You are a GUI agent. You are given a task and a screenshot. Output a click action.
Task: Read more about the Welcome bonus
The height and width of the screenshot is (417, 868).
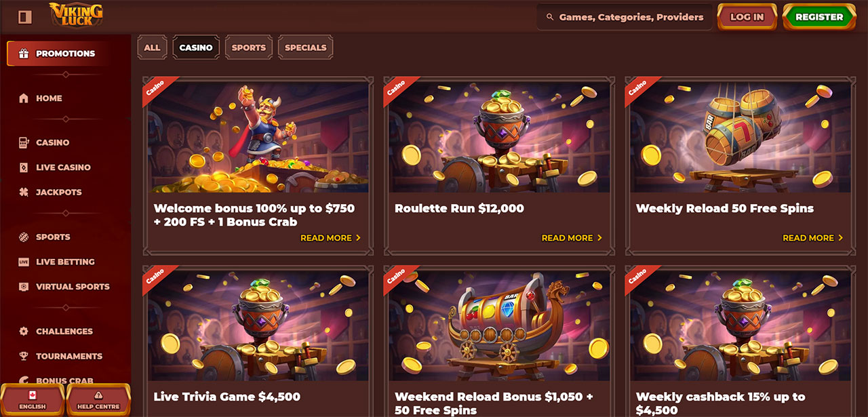[331, 238]
